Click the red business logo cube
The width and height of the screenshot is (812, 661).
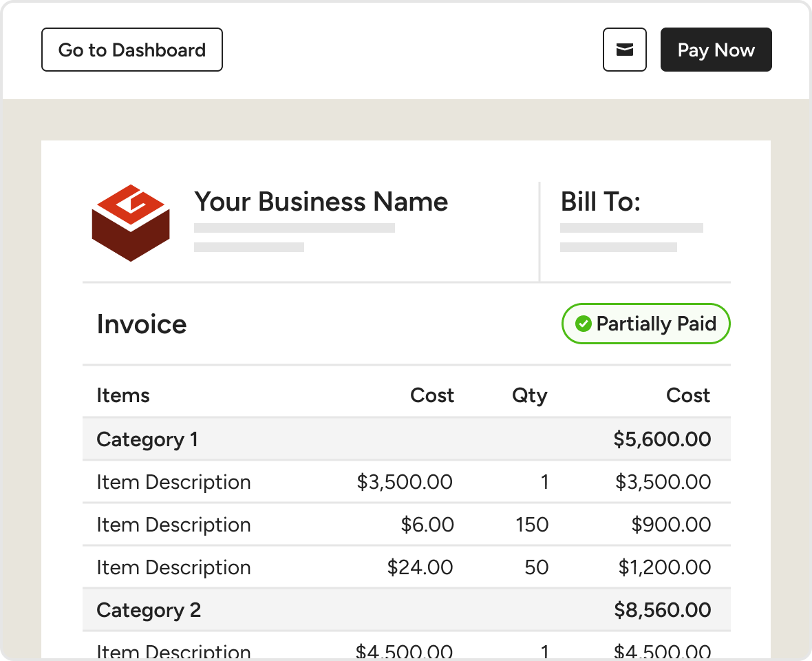click(x=131, y=222)
